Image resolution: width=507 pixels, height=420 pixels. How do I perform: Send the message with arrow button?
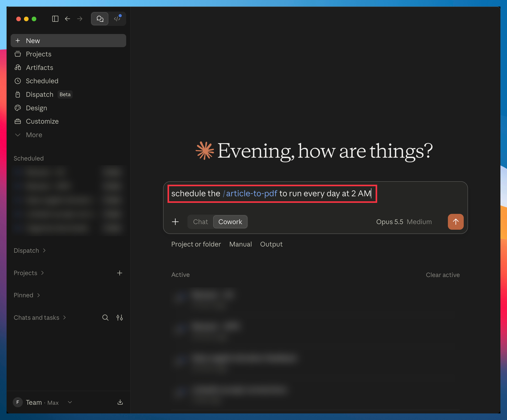456,222
